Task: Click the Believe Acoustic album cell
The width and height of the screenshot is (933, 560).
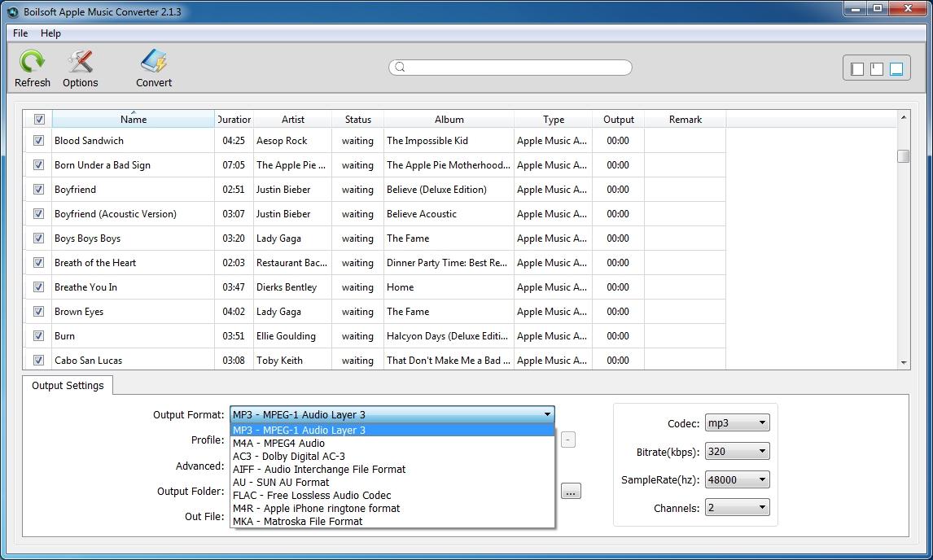Action: point(449,213)
